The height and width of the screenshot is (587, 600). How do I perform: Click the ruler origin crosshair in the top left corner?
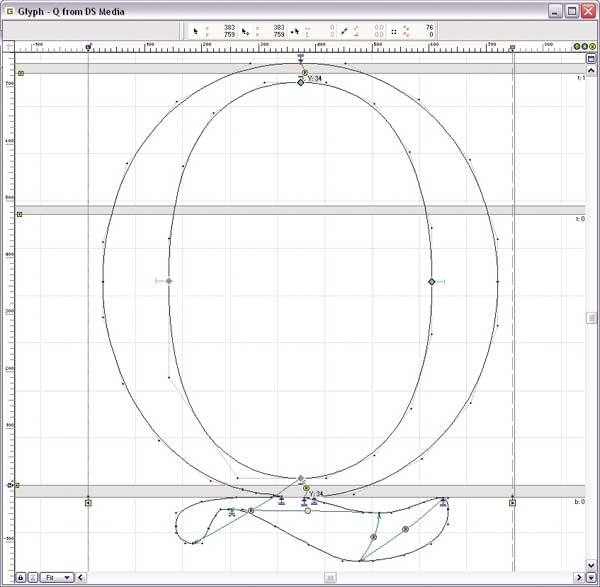9,47
